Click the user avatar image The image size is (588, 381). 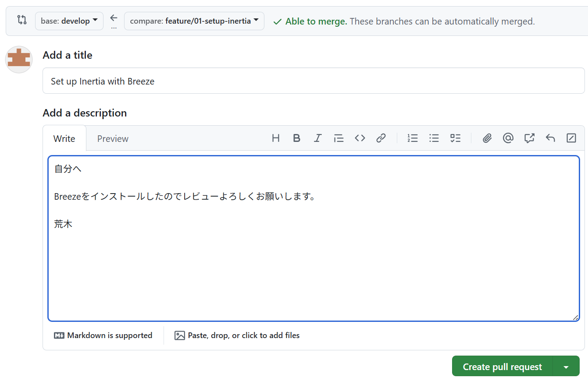19,60
